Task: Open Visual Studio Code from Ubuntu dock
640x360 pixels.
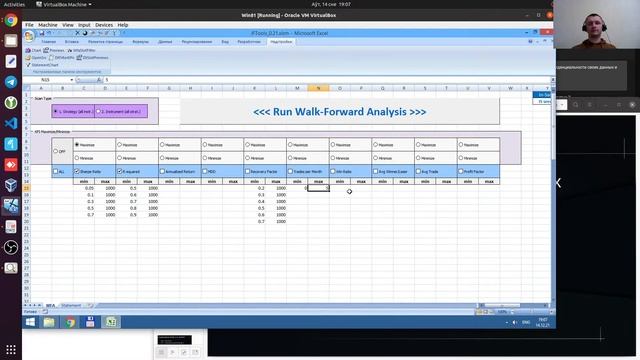Action: click(11, 123)
